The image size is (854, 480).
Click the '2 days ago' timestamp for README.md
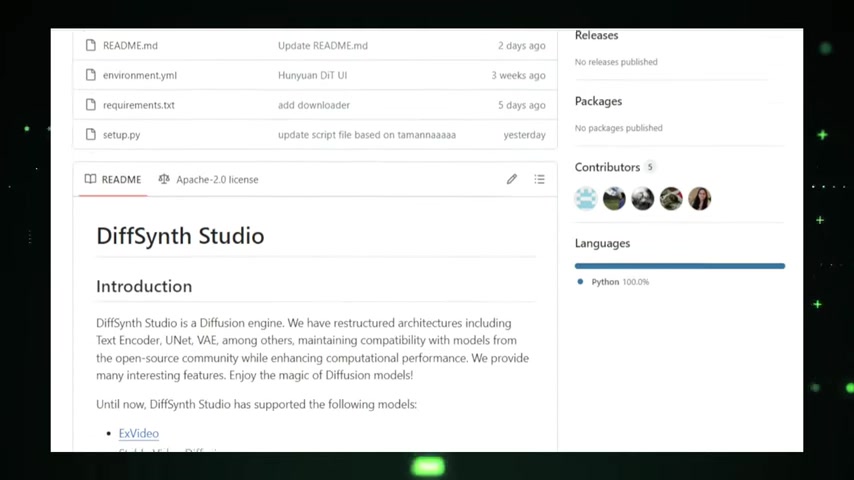(521, 46)
